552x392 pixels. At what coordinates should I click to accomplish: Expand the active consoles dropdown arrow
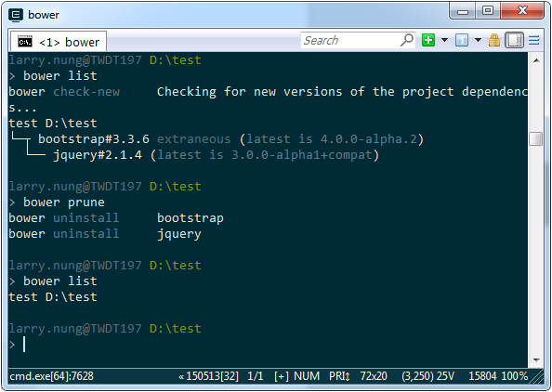click(478, 40)
